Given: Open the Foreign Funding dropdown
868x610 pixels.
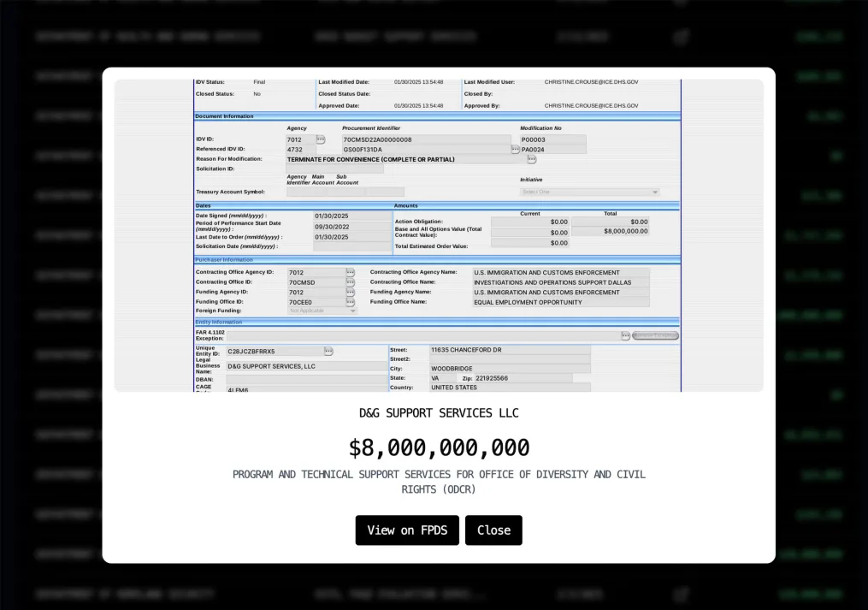Looking at the screenshot, I should tap(322, 311).
